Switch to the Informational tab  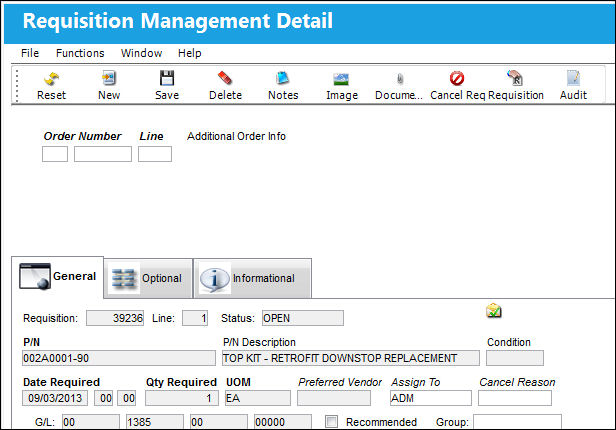click(253, 278)
